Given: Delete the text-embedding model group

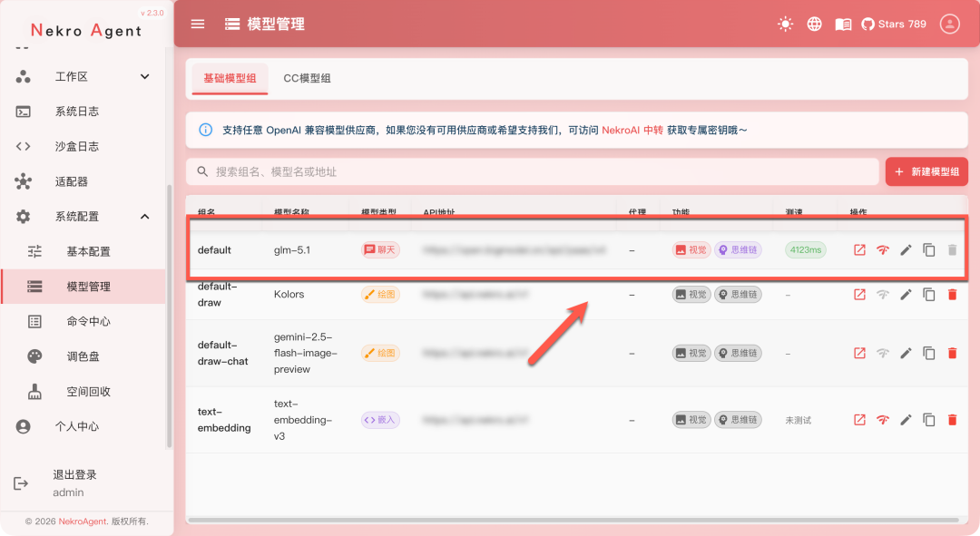Looking at the screenshot, I should (x=952, y=420).
